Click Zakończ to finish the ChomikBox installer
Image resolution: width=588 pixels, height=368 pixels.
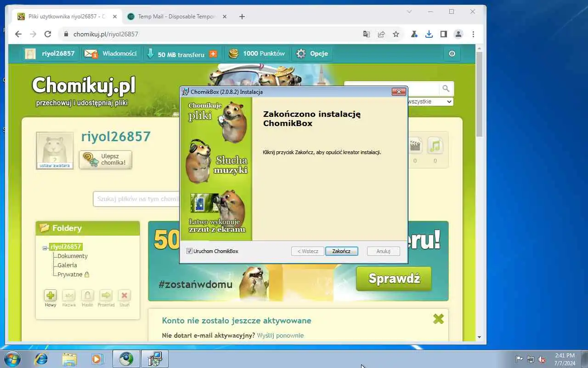coord(341,251)
